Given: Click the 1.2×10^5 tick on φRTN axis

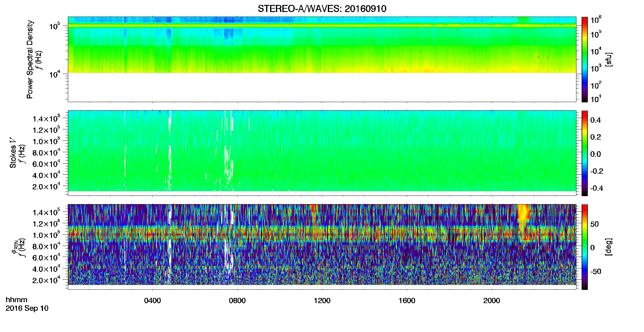Looking at the screenshot, I should [x=46, y=223].
